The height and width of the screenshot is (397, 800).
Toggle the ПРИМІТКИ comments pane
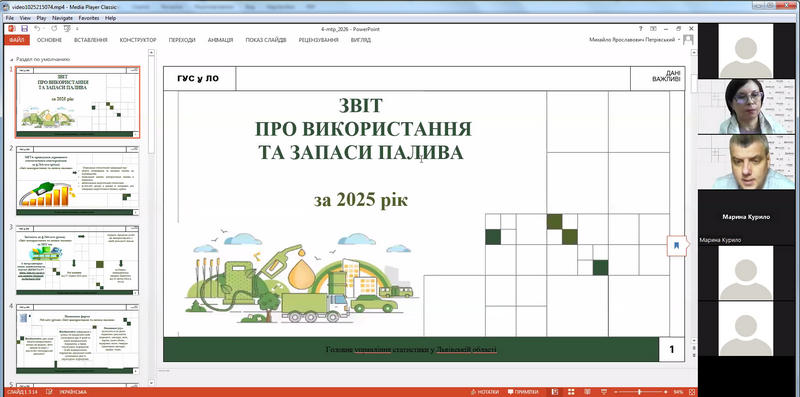point(523,392)
